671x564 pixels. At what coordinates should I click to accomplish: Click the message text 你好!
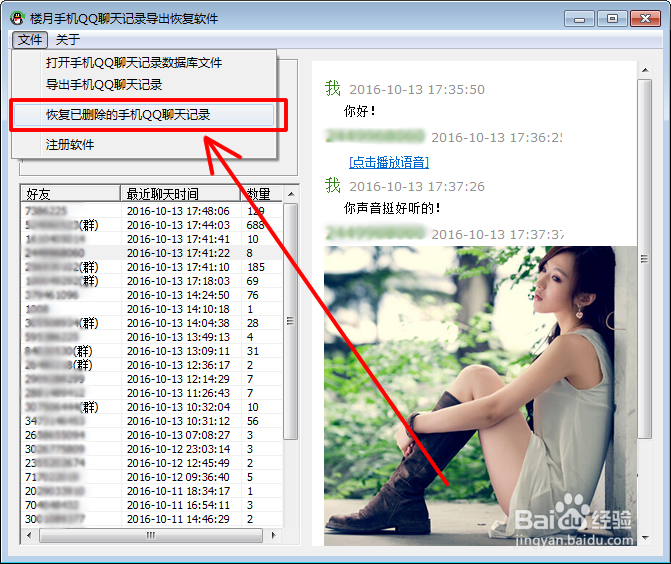pyautogui.click(x=359, y=111)
